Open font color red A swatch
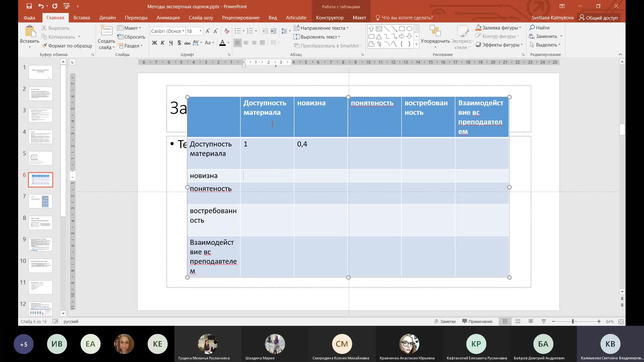 point(222,43)
